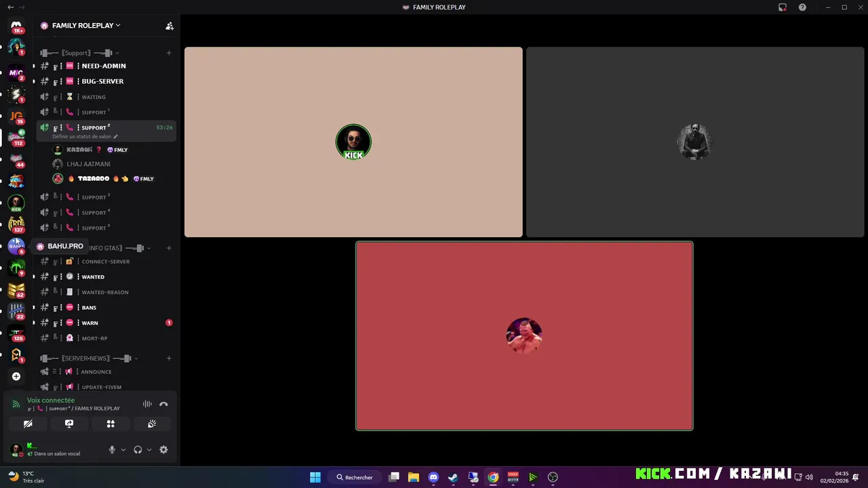Collapse the SERVER-NEWS category
The width and height of the screenshot is (868, 488).
click(89, 358)
